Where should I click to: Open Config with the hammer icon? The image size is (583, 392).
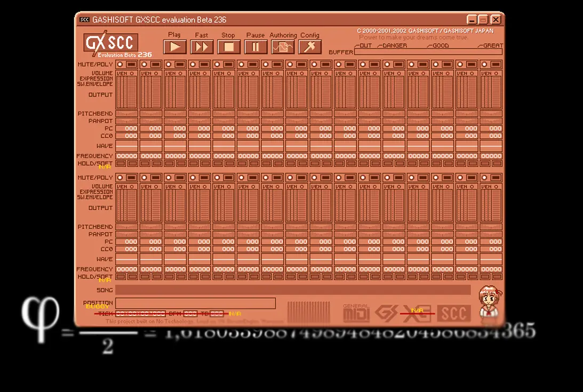[310, 47]
